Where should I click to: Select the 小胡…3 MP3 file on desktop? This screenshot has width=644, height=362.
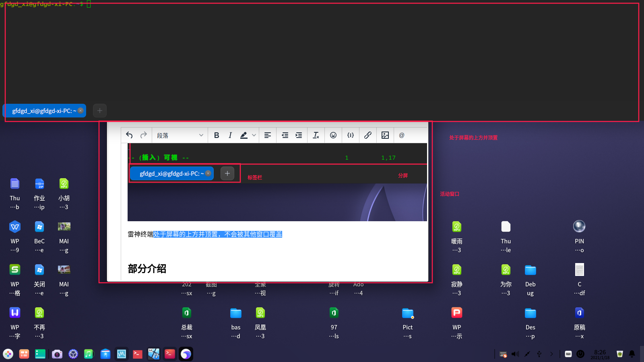(64, 194)
